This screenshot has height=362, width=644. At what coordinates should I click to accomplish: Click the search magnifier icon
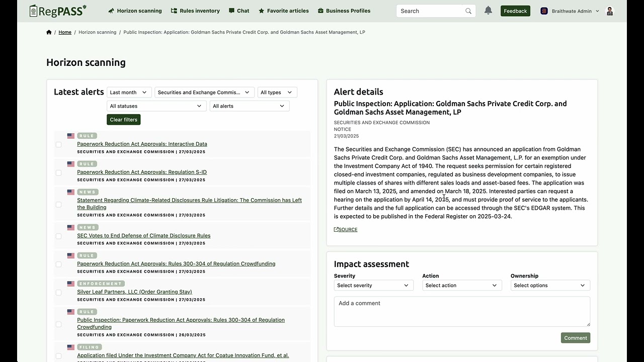tap(468, 11)
